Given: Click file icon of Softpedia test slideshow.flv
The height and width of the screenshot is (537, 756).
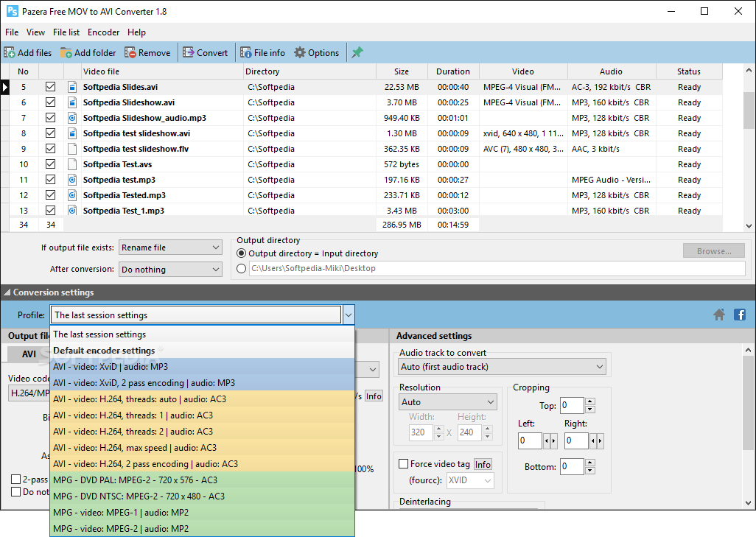Looking at the screenshot, I should click(72, 149).
